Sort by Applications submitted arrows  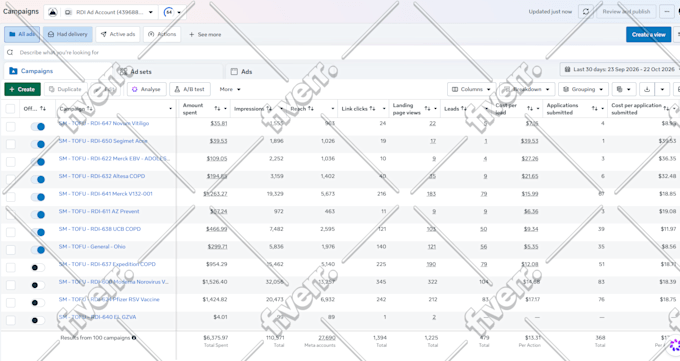pyautogui.click(x=595, y=108)
